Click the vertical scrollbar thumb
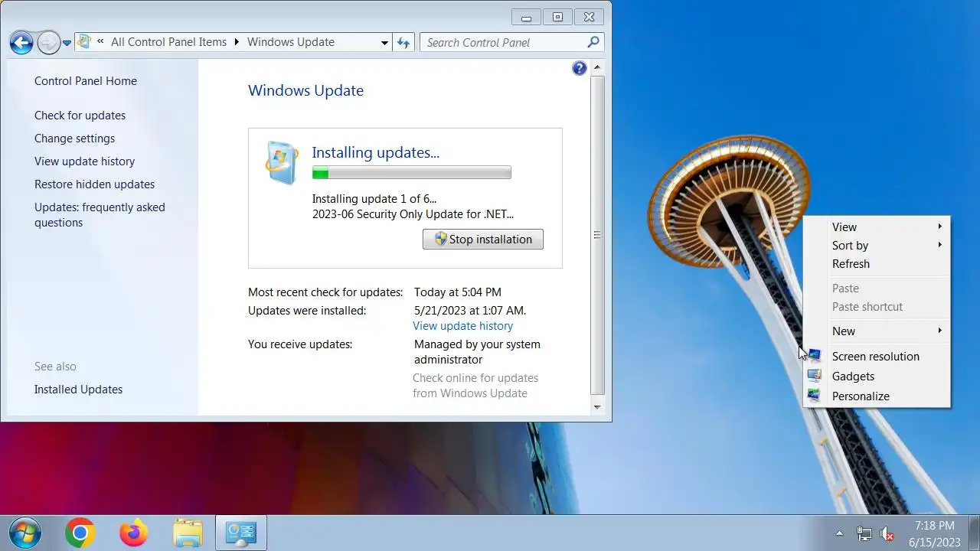This screenshot has height=551, width=980. (598, 235)
